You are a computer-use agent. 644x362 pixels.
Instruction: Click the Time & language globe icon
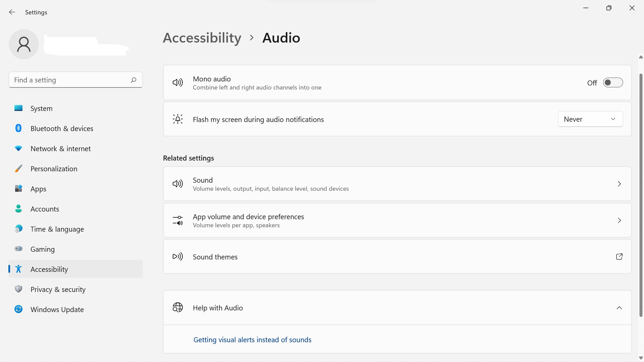pyautogui.click(x=18, y=229)
